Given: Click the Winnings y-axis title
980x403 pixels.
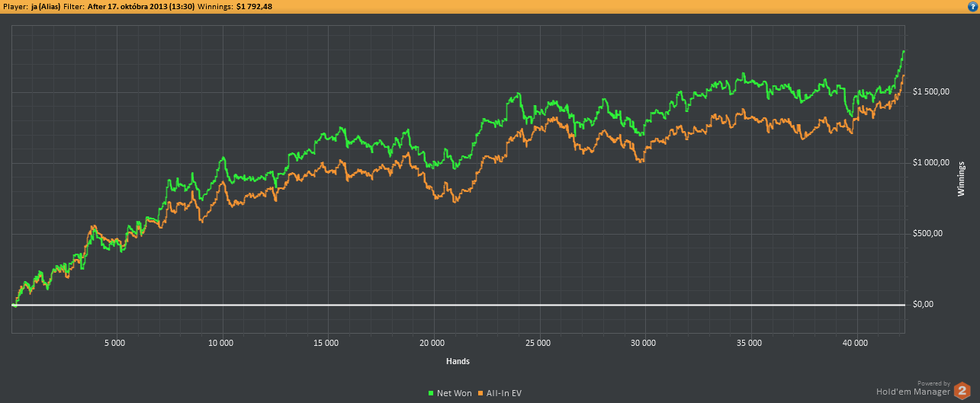Looking at the screenshot, I should [961, 179].
